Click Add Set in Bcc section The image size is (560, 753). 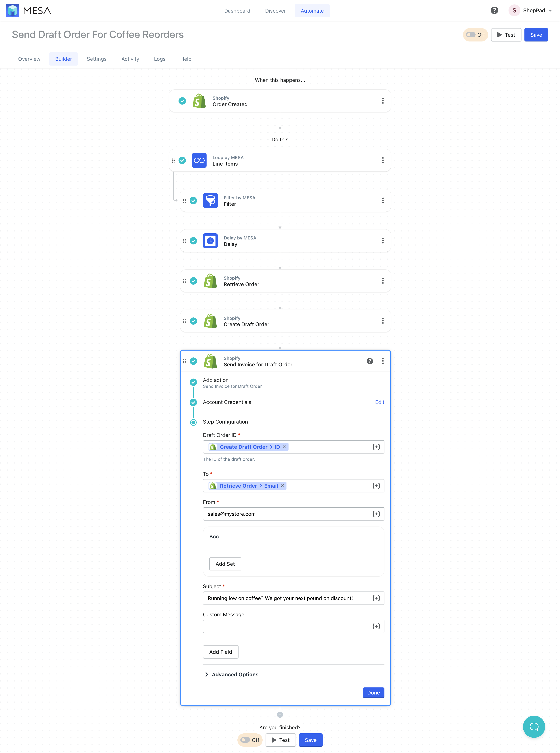click(225, 564)
